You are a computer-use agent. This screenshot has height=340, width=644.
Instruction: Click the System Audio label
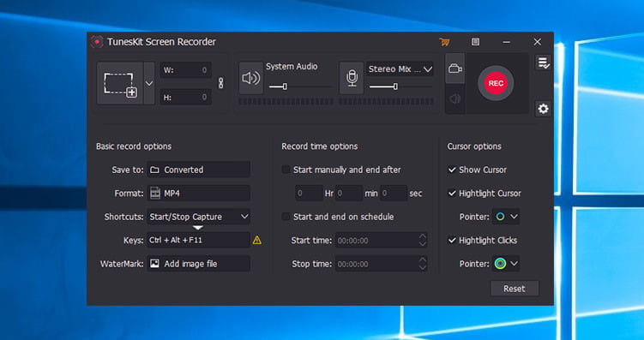pos(292,67)
